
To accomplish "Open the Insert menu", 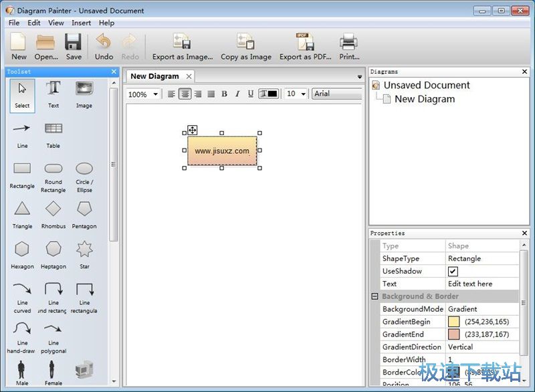I will coord(82,23).
